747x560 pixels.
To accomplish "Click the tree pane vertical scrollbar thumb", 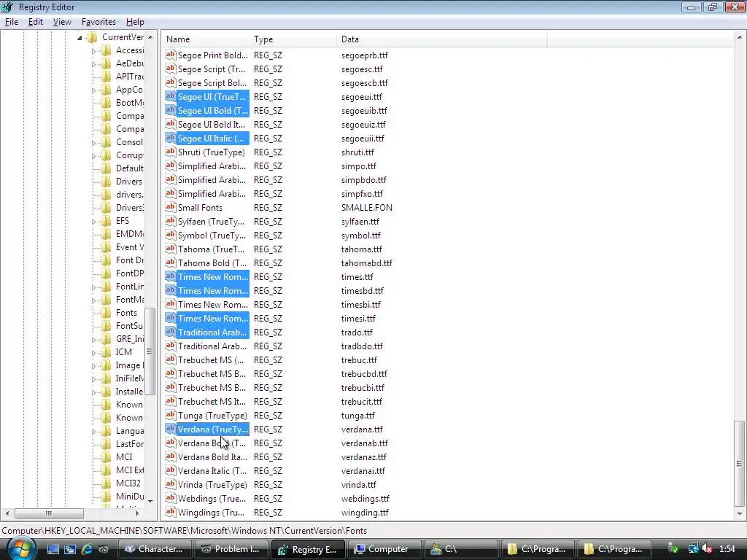I will (150, 351).
